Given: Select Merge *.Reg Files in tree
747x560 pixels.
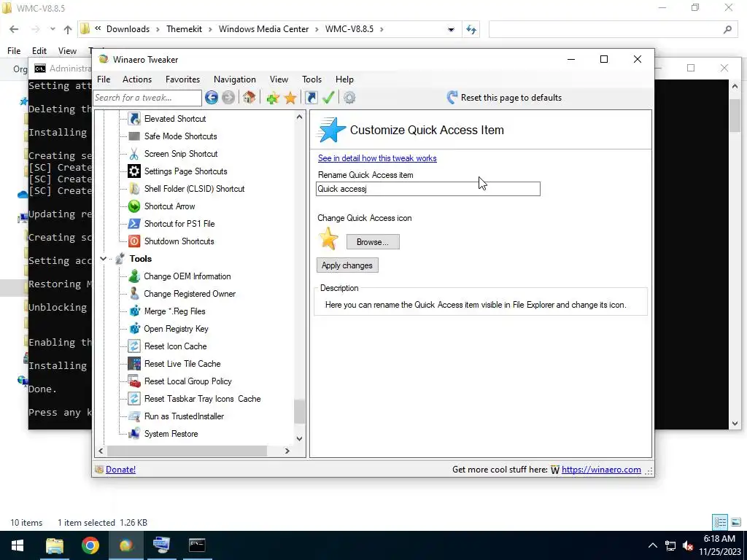Looking at the screenshot, I should tap(174, 311).
